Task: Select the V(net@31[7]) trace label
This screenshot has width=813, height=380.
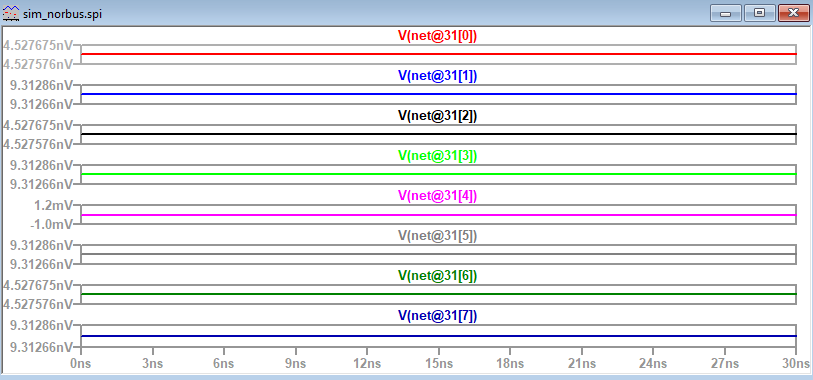Action: [437, 315]
